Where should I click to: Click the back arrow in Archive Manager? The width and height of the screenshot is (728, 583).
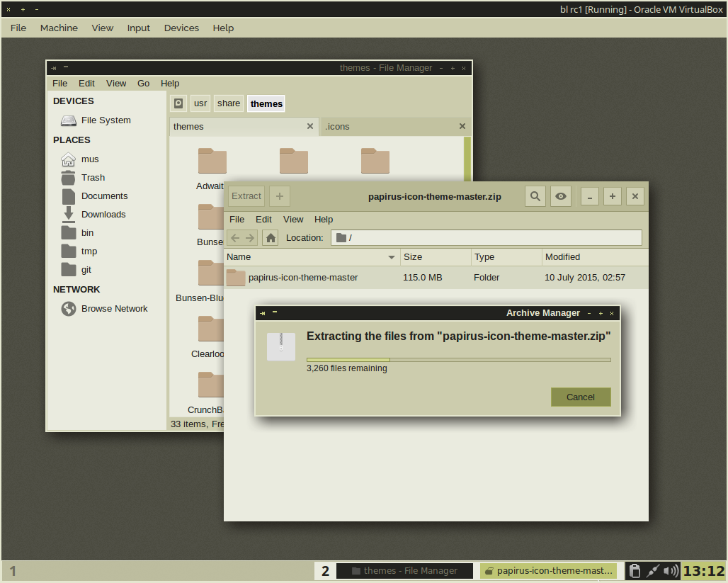point(235,238)
